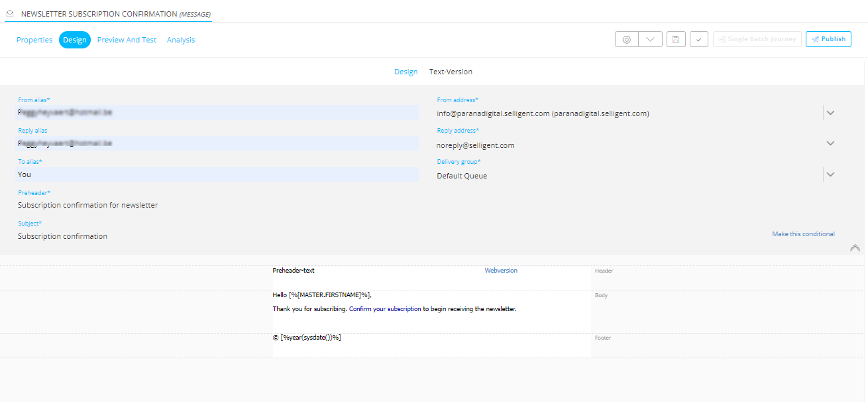This screenshot has height=402, width=868.
Task: Click the settings gear icon
Action: tap(627, 40)
